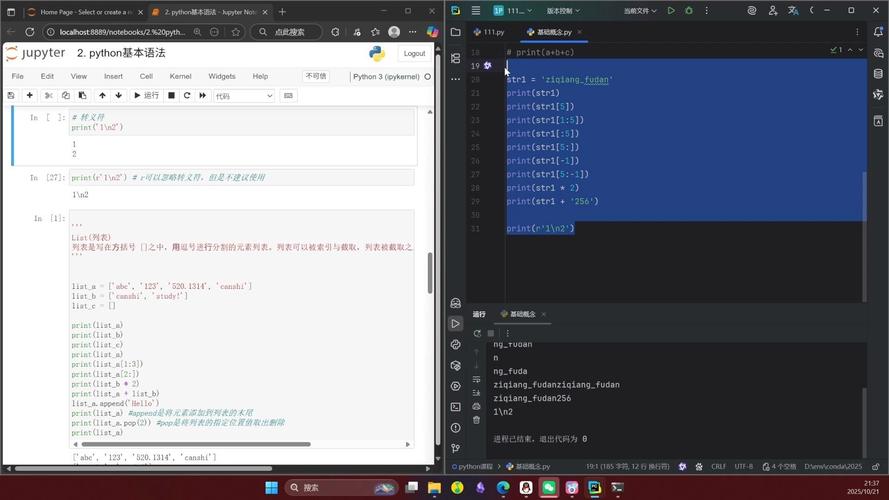This screenshot has height=500, width=889.
Task: Copy selected cells in Jupyter toolbar
Action: tap(66, 96)
